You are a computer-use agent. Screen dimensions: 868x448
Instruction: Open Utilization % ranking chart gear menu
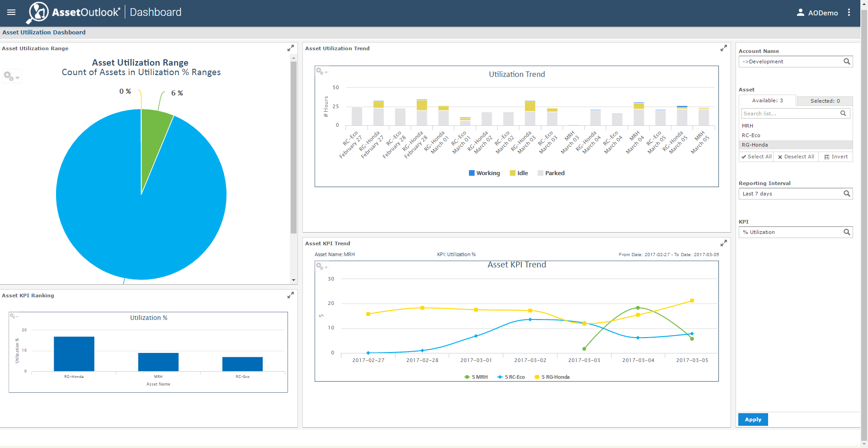pyautogui.click(x=14, y=316)
